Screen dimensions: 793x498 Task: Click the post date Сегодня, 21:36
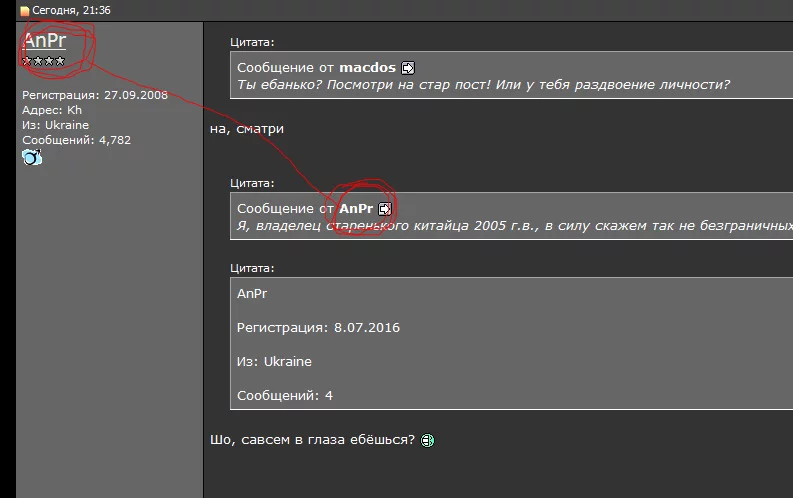click(71, 10)
